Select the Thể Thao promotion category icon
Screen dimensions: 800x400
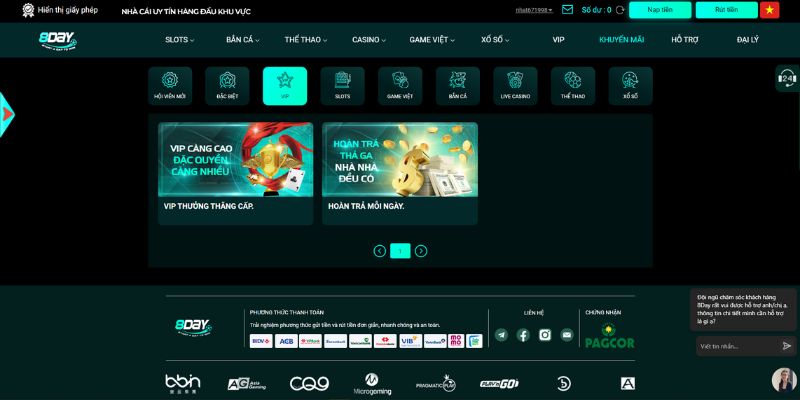point(573,86)
